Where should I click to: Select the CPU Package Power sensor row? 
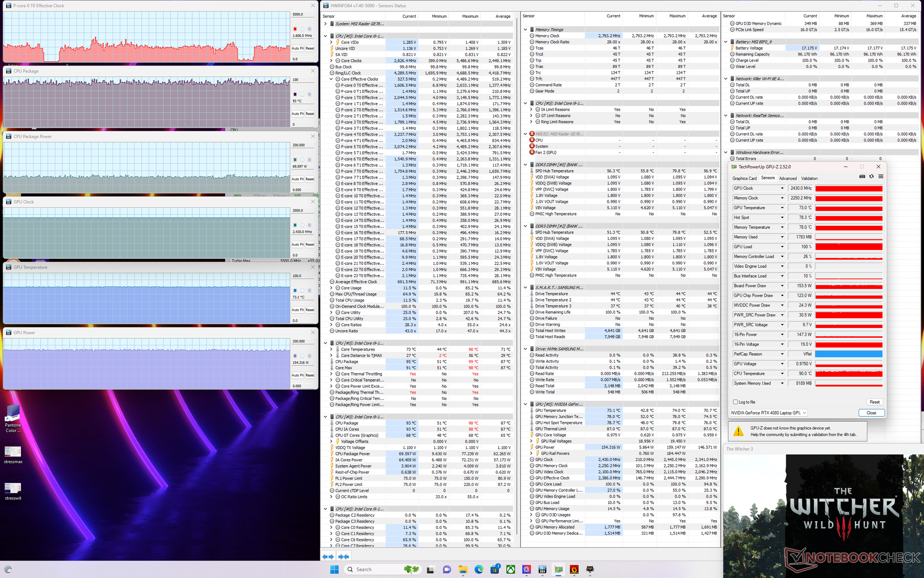[419, 454]
